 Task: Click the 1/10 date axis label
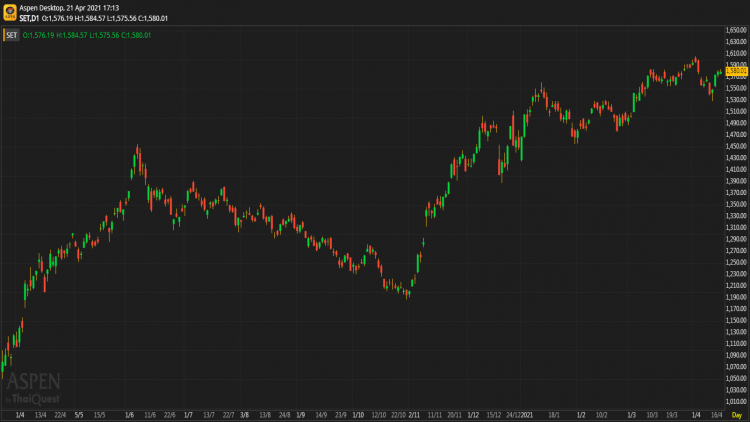358,415
